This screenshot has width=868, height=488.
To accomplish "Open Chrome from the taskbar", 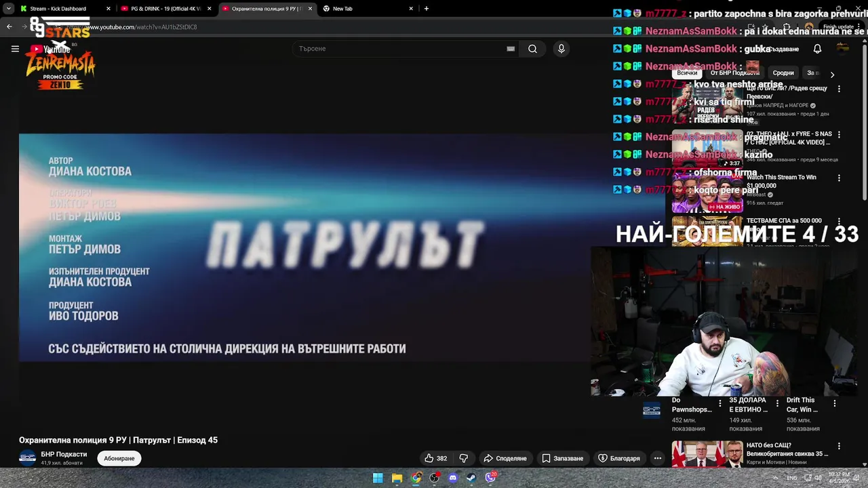I will [416, 478].
